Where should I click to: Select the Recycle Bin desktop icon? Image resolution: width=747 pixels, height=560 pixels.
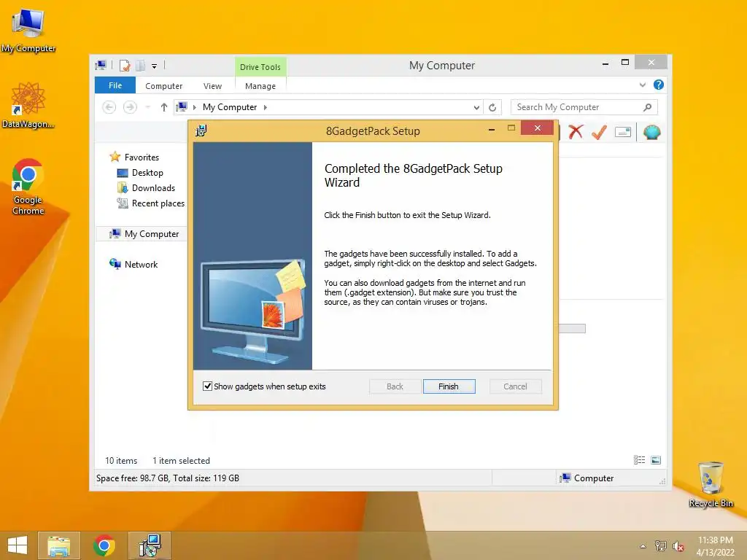711,484
